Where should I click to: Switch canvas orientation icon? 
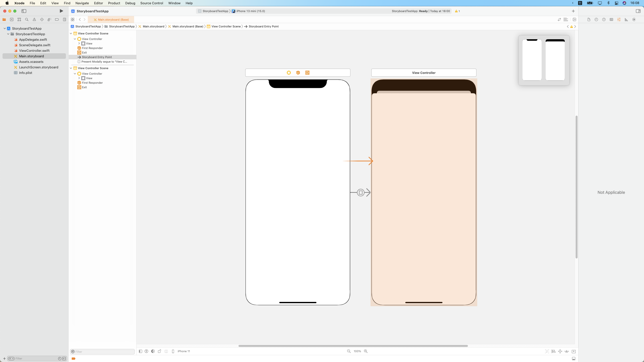[x=159, y=351]
